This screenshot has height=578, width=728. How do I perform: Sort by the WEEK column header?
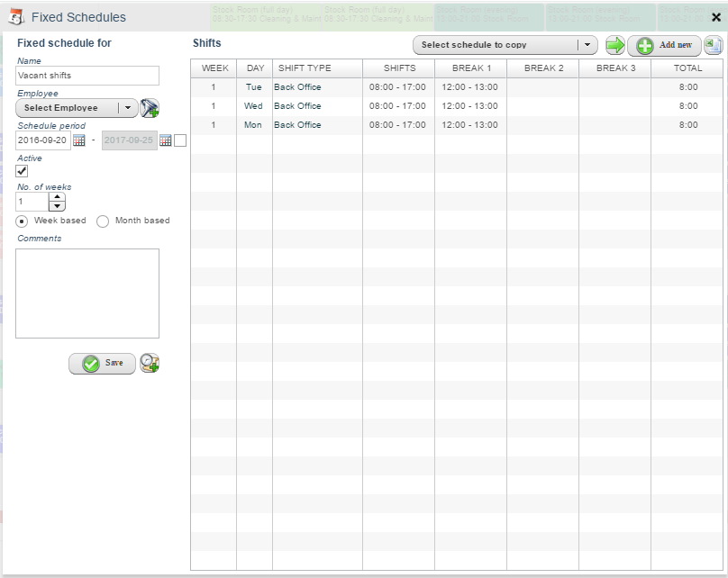tap(214, 68)
